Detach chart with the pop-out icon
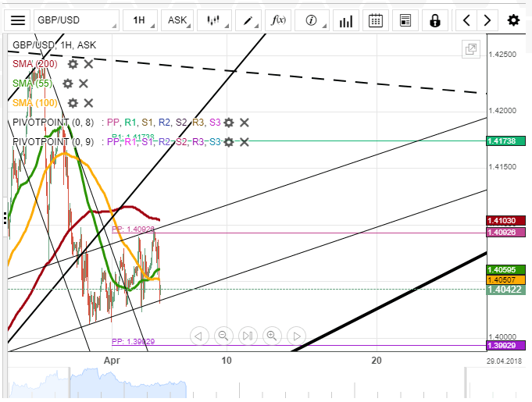532x402 pixels. pyautogui.click(x=471, y=49)
